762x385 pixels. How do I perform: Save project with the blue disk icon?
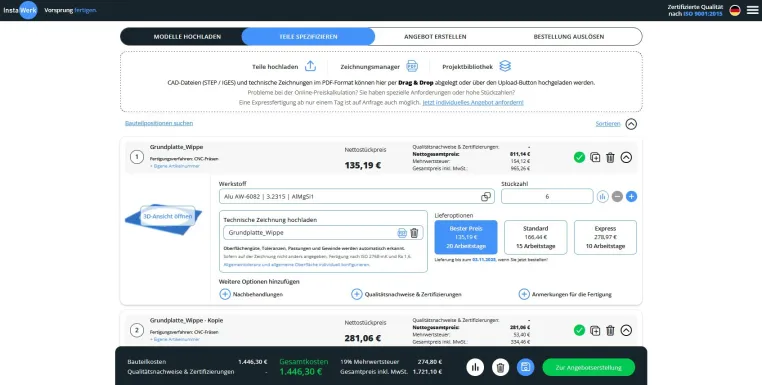point(525,368)
